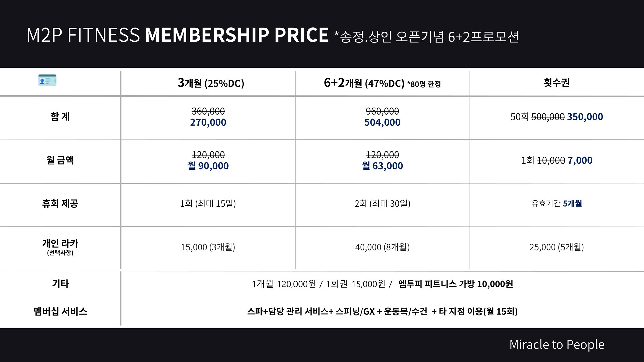
Task: Click 엠투피 피트니스 가방 10,000원 text
Action: pos(455,284)
